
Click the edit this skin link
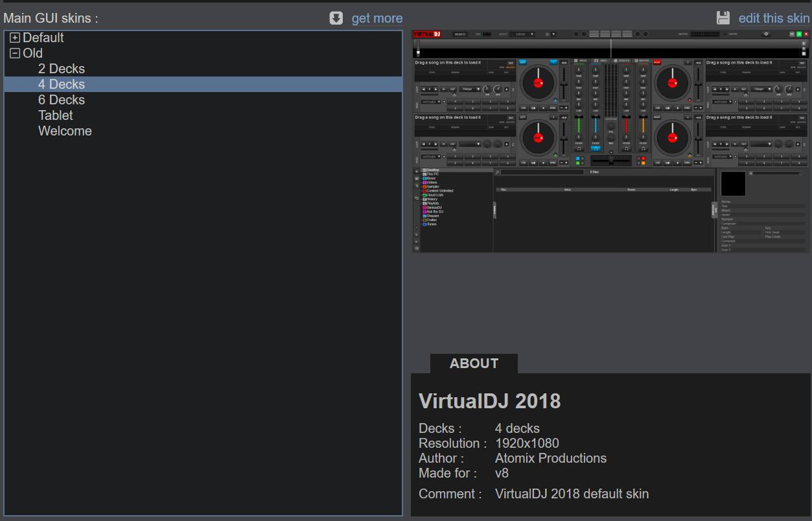[x=774, y=18]
